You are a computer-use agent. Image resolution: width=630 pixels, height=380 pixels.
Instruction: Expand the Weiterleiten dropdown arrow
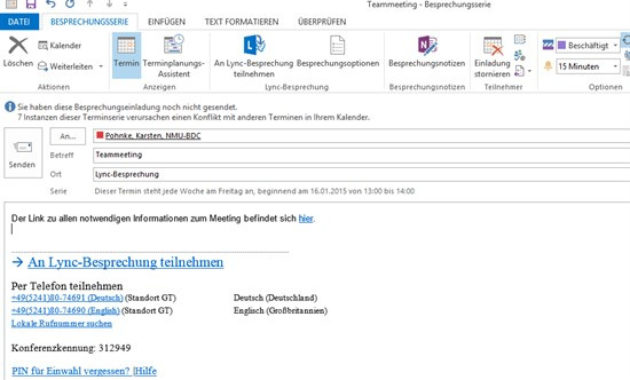pyautogui.click(x=101, y=66)
